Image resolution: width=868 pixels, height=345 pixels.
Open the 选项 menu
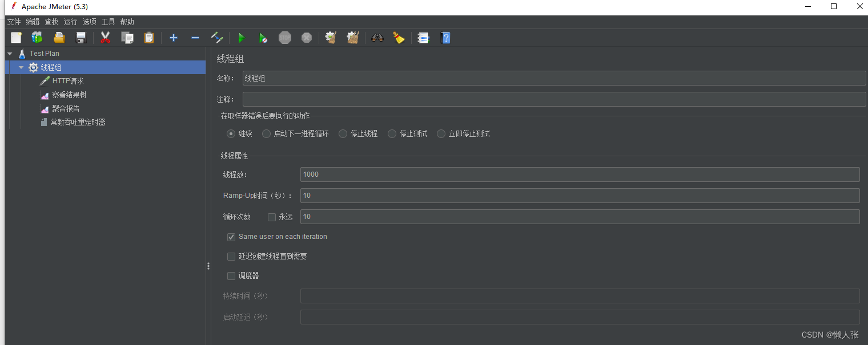coord(89,22)
